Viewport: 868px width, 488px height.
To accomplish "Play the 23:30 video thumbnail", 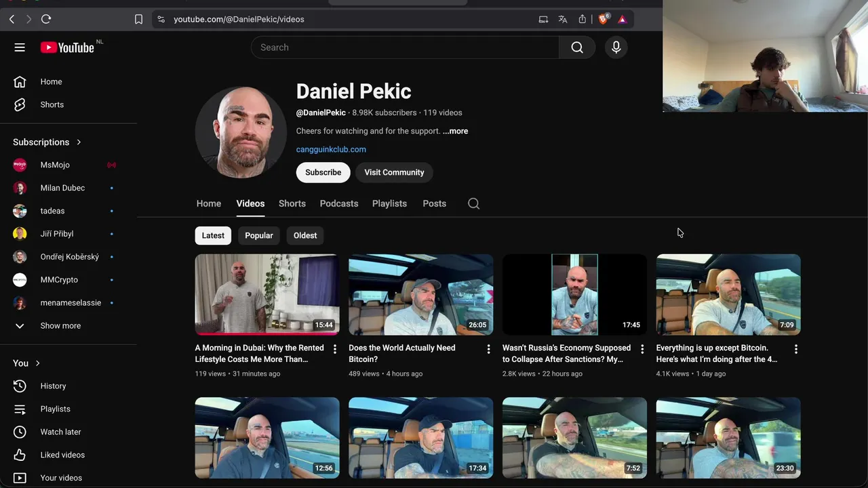I will 728,438.
